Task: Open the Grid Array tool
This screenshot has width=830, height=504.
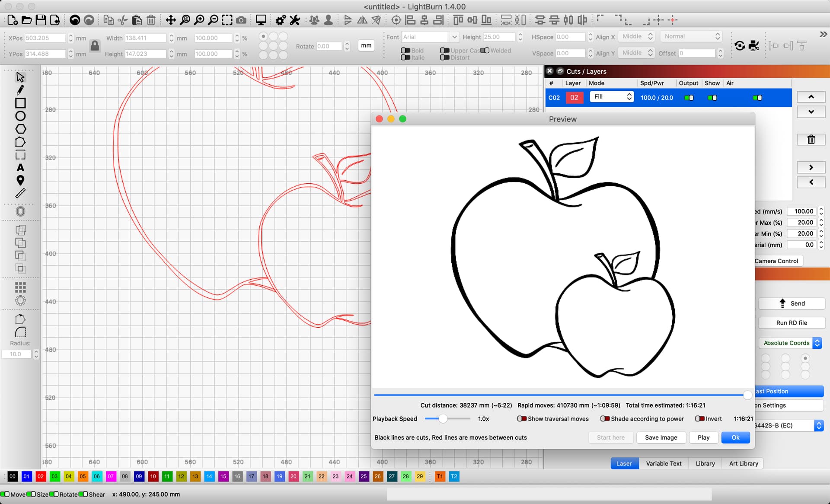Action: [x=20, y=287]
